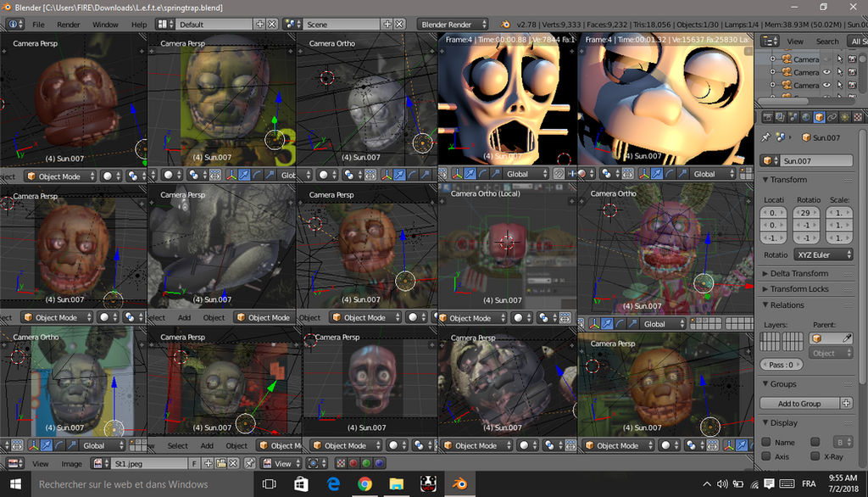Click the Add to Group button

click(x=799, y=404)
